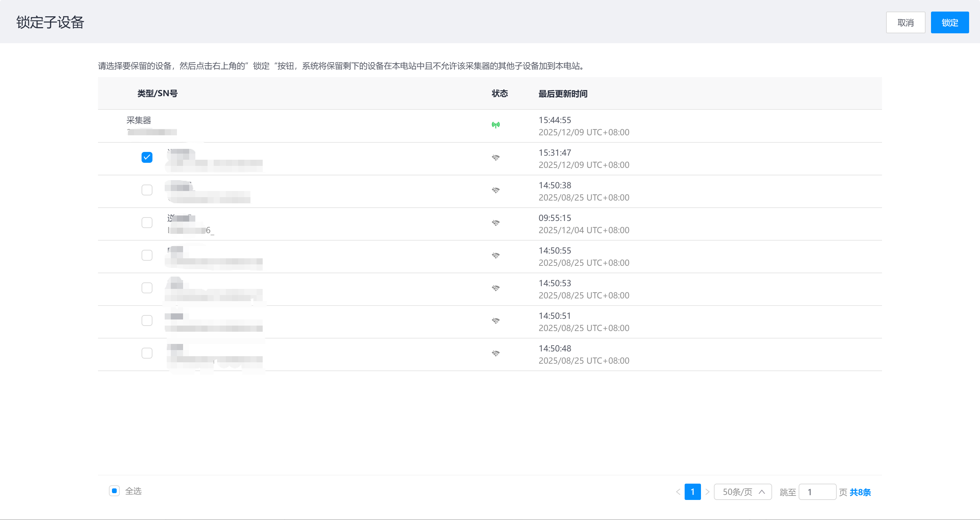Check the device updated at 09:55:15
This screenshot has width=980, height=520.
pos(147,223)
